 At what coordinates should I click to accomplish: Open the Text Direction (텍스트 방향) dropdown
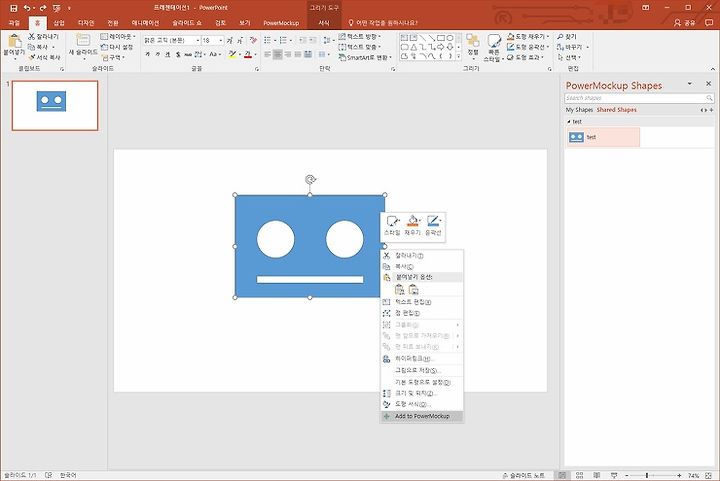[x=360, y=36]
